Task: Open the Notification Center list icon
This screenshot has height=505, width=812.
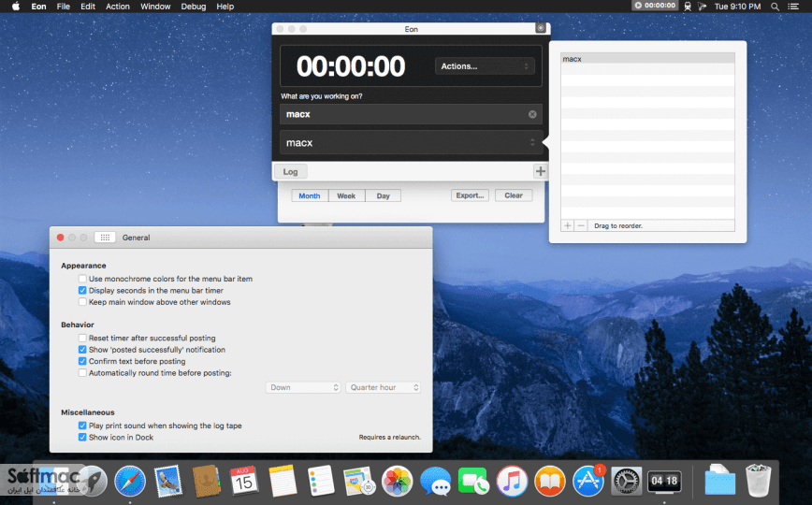Action: click(793, 7)
